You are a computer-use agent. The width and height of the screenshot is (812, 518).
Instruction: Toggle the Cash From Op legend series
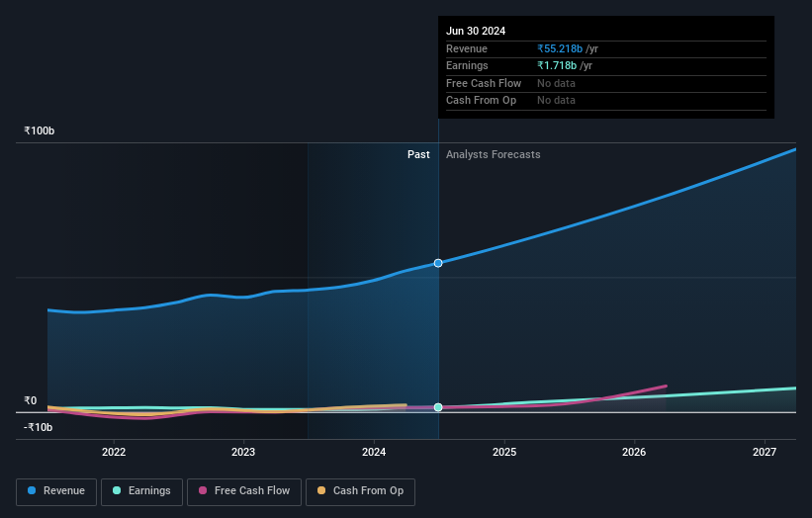(x=360, y=491)
